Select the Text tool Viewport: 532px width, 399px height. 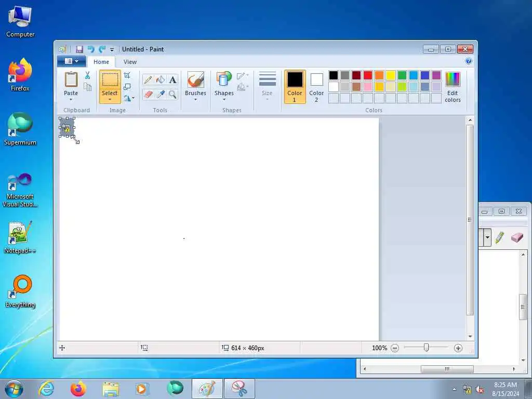172,79
